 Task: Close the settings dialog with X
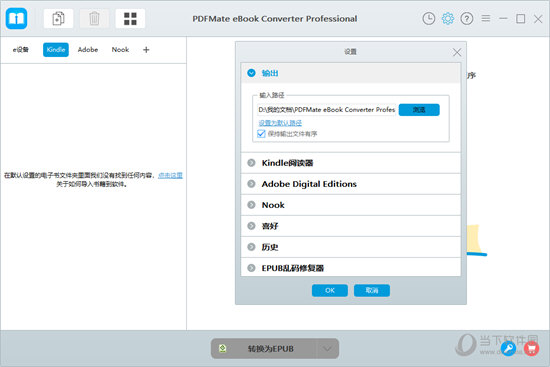pos(457,52)
